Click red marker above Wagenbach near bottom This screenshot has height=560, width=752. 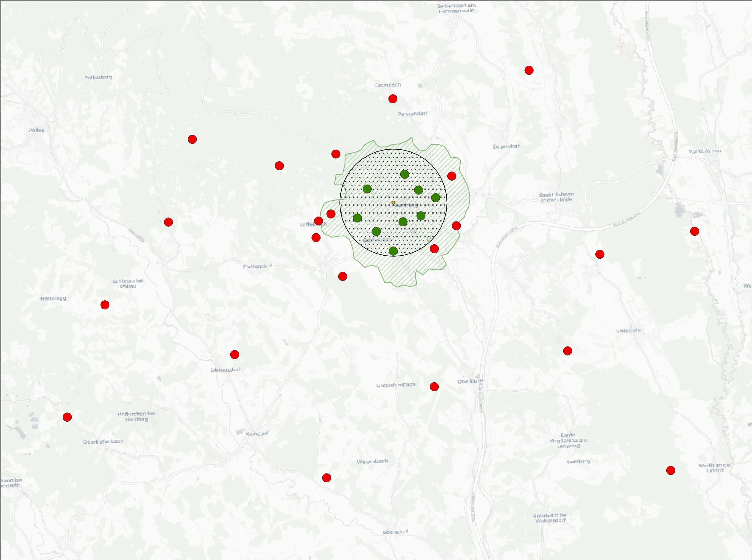point(327,478)
